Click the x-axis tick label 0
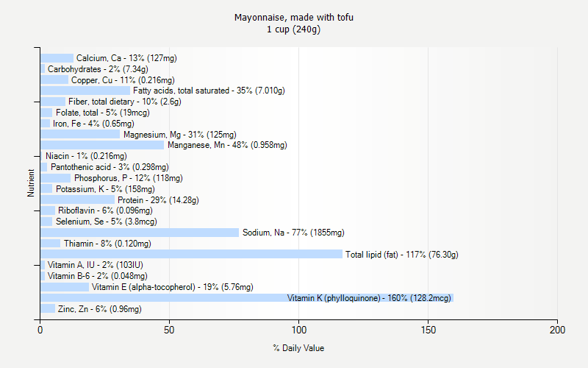588x368 pixels. 40,330
